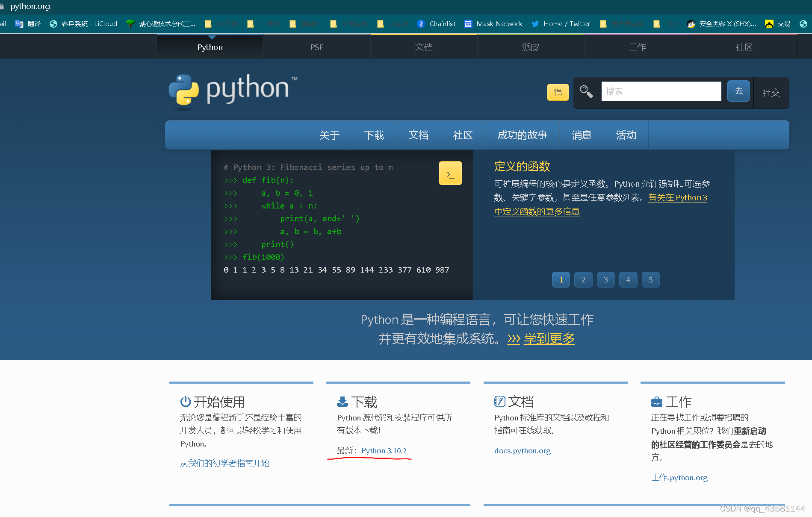812x517 pixels.
Task: Click the briefcase icon beside 工作
Action: pyautogui.click(x=657, y=402)
